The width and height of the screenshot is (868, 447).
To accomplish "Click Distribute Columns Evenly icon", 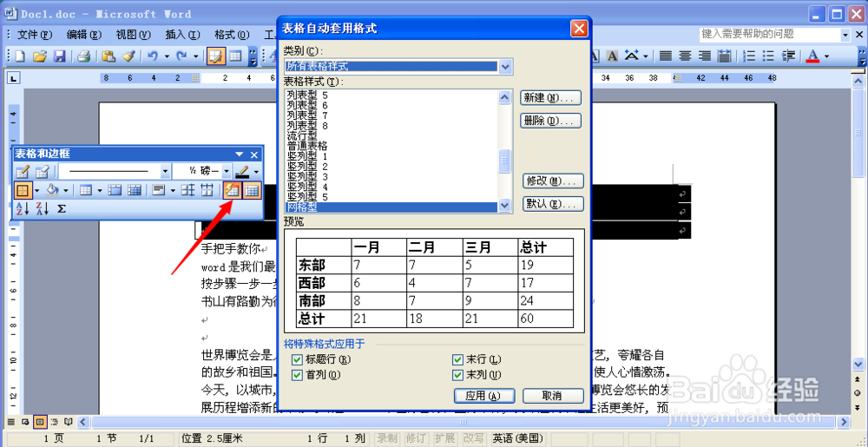I will [x=207, y=191].
